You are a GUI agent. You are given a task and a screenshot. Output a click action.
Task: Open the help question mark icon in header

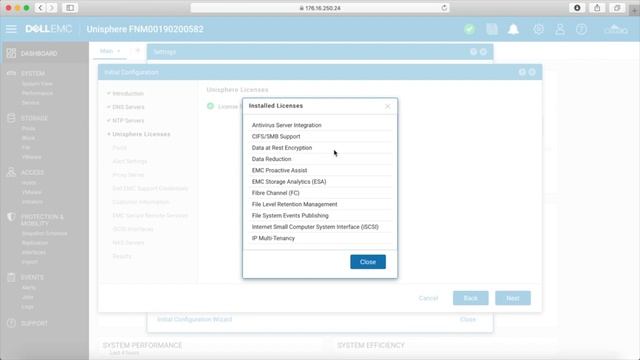point(581,29)
